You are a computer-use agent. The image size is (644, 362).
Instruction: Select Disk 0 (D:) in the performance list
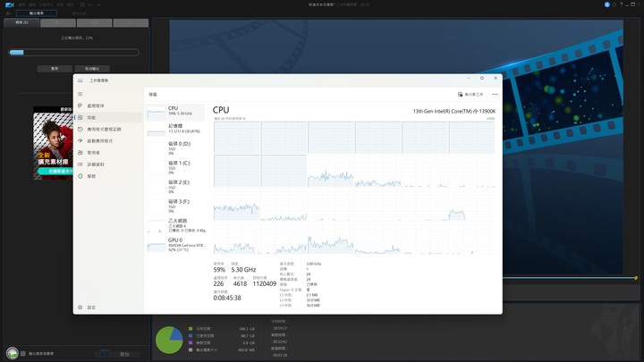(175, 148)
